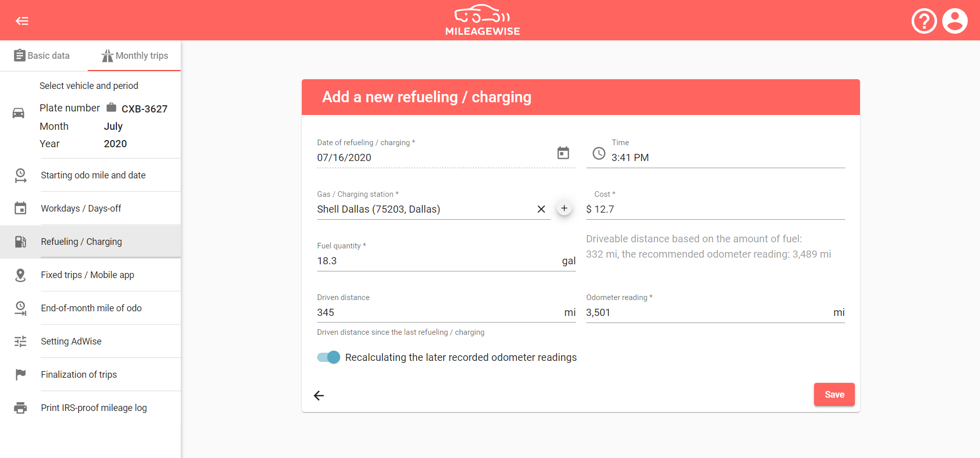Image resolution: width=980 pixels, height=458 pixels.
Task: Change the selected Month July
Action: (113, 126)
